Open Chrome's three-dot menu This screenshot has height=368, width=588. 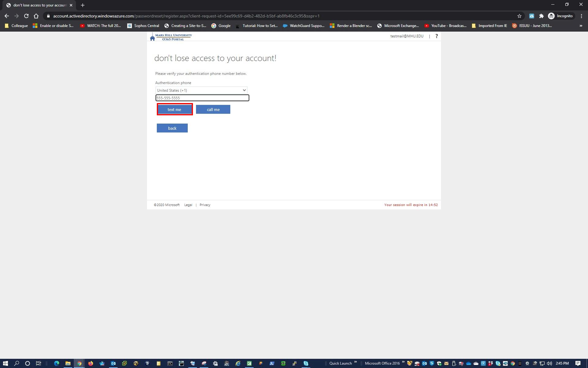coord(581,16)
